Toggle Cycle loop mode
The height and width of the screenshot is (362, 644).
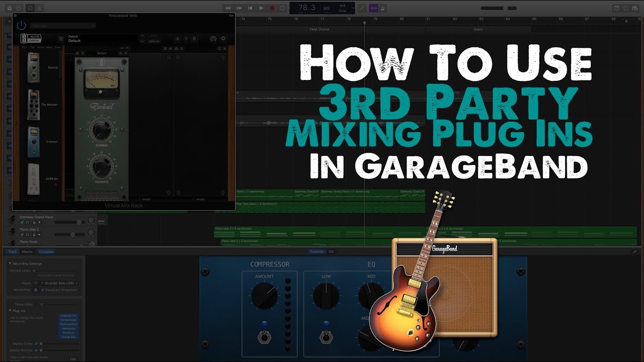[x=283, y=8]
